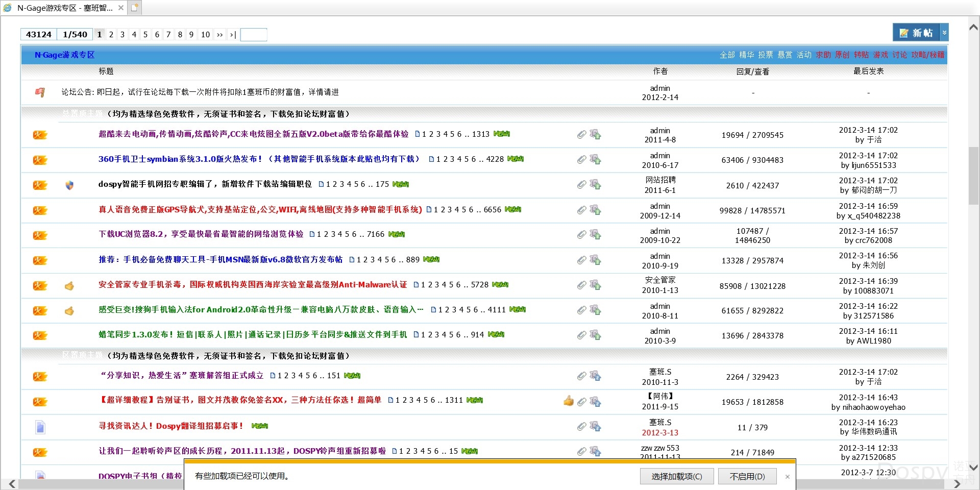Screen dimensions: 980x490
Task: Click the horizontal scrollbar left arrow
Action: 12,483
